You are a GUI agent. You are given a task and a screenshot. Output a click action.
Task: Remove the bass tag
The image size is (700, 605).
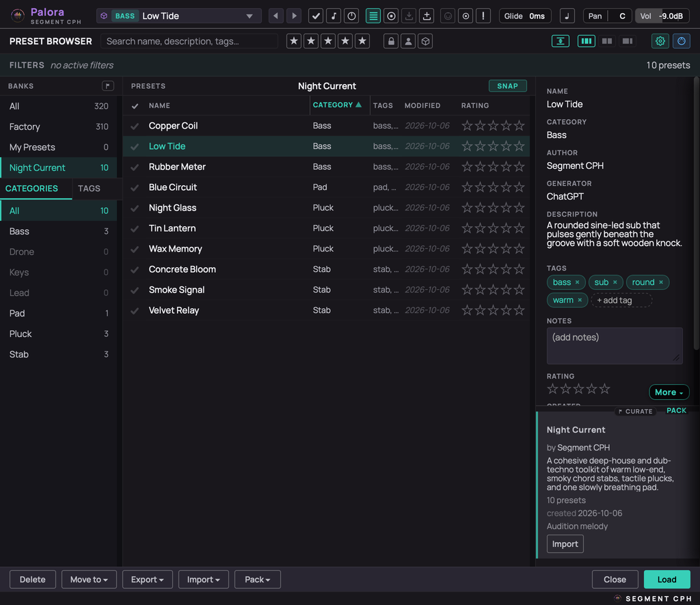tap(577, 282)
